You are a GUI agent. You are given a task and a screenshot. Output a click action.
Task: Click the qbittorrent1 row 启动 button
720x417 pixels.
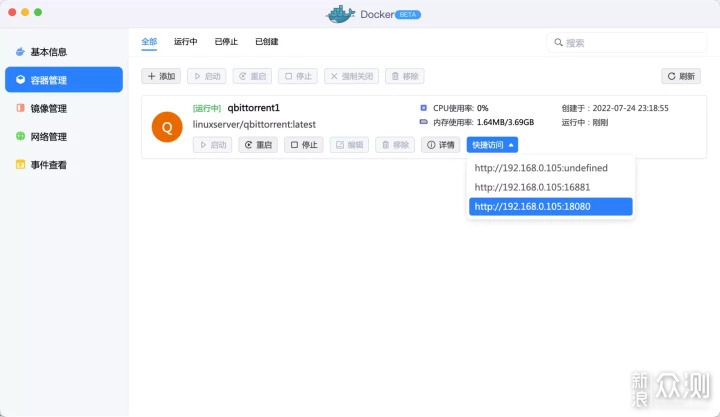click(x=213, y=145)
